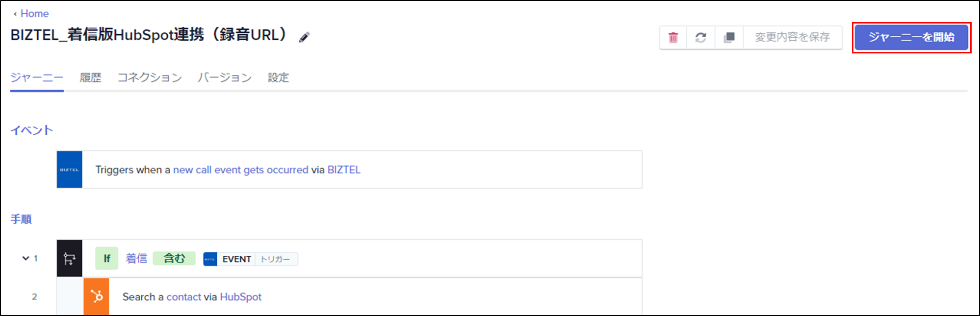Click the BIZTEL logo in event row
980x316 pixels.
pyautogui.click(x=70, y=170)
